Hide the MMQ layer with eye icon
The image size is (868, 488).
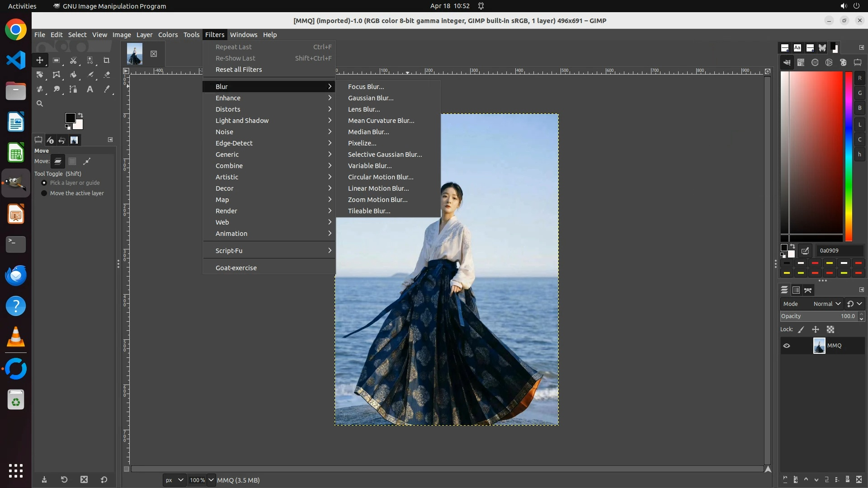pyautogui.click(x=787, y=346)
